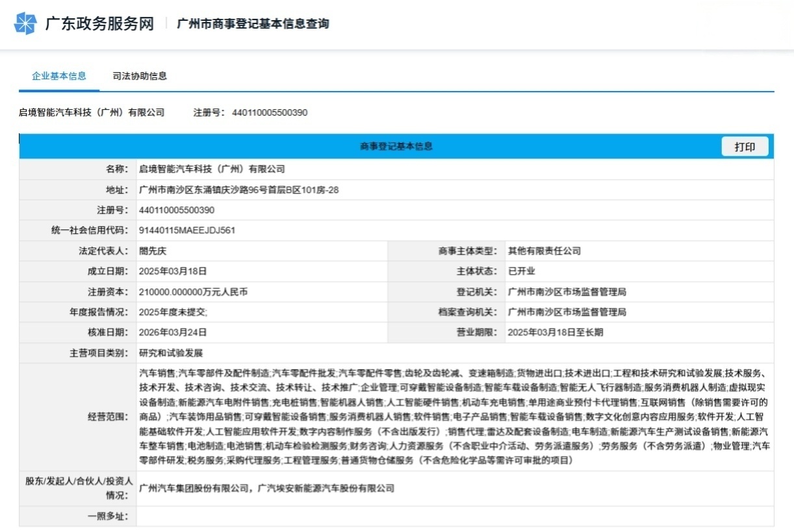Click the 营业期限 value ending 至长期
Screen dimensions: 794x532
point(556,332)
